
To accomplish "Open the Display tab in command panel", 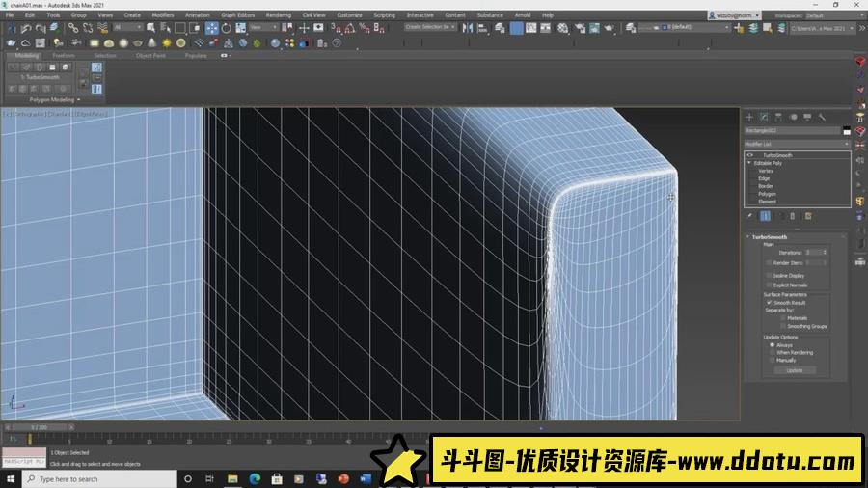I will pyautogui.click(x=807, y=117).
